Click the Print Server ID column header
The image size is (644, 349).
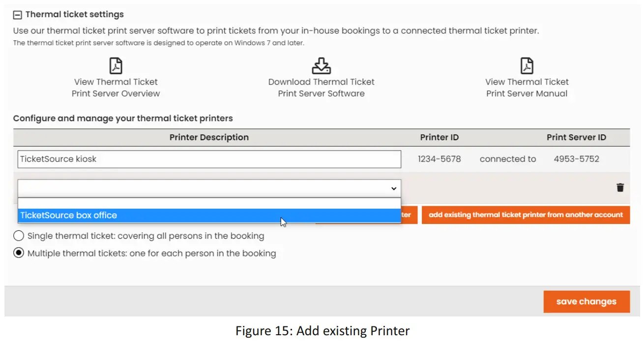[577, 137]
